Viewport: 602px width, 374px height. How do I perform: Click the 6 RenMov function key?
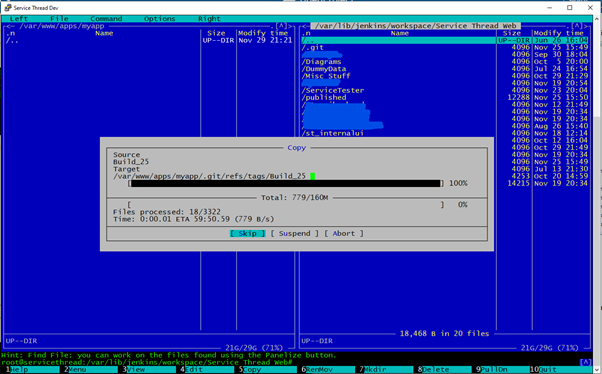(327, 369)
